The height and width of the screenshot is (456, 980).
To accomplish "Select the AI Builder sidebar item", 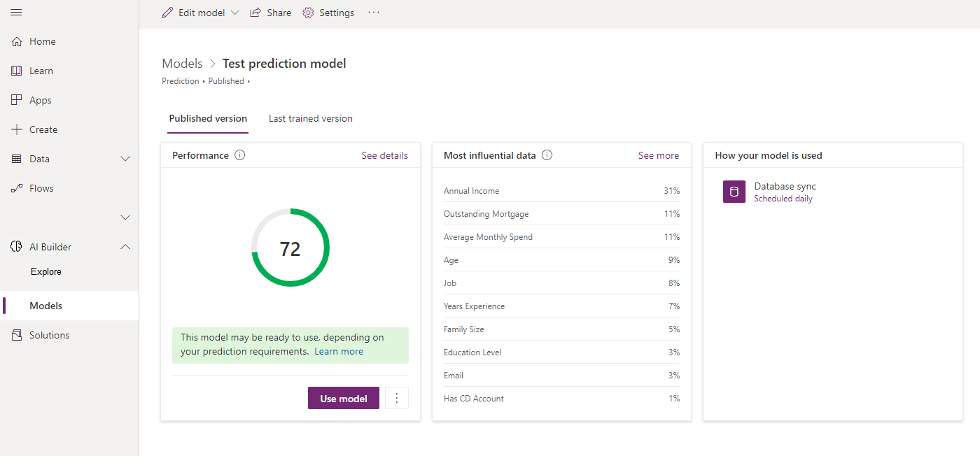I will click(51, 247).
